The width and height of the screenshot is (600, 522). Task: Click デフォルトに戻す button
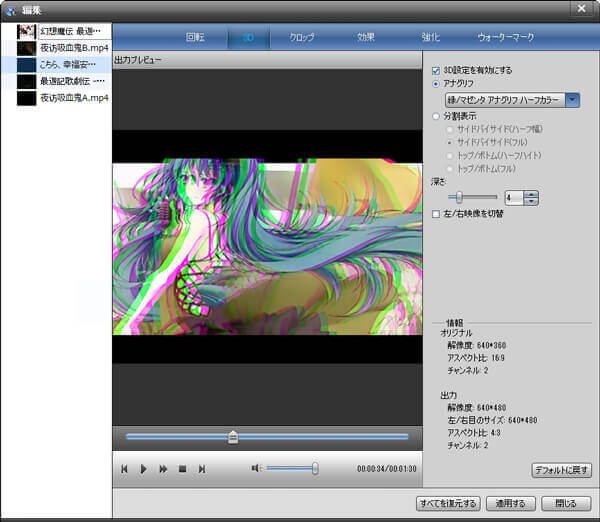pos(561,470)
